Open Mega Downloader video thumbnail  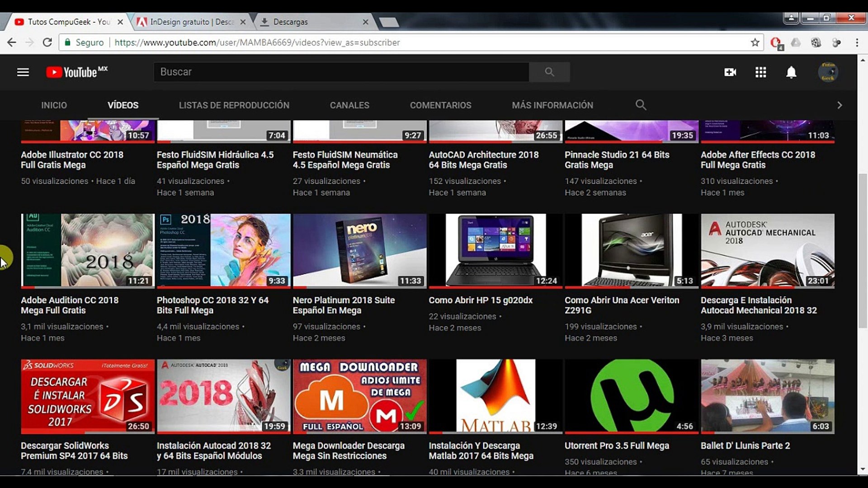tap(360, 396)
